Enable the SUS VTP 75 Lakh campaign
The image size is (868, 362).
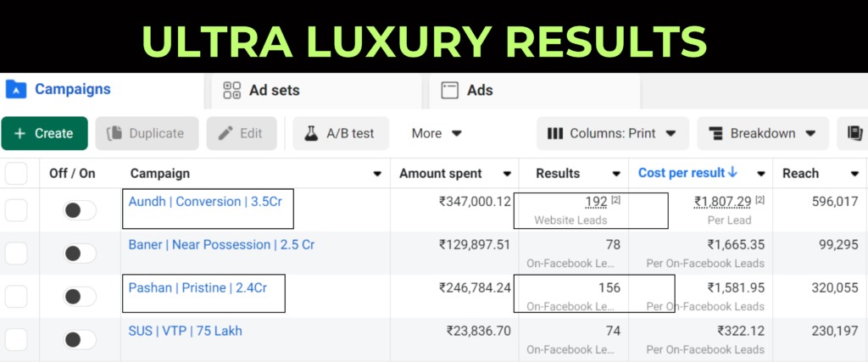(x=80, y=339)
